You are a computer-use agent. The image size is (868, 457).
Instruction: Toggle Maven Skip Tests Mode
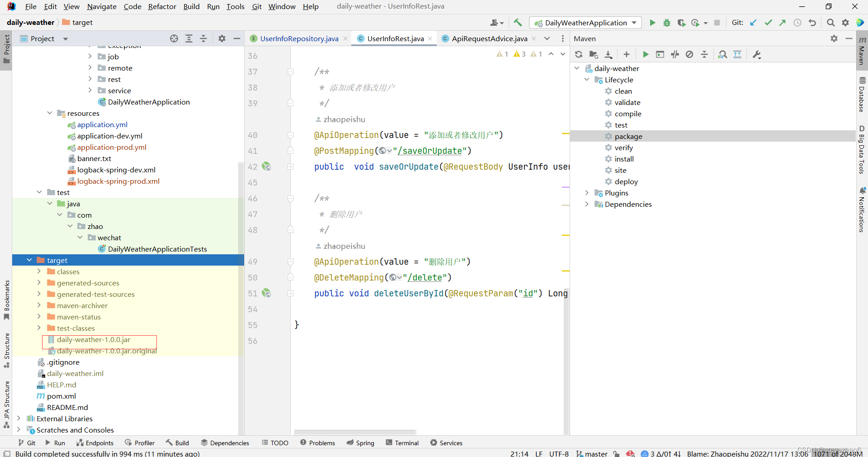tap(689, 54)
